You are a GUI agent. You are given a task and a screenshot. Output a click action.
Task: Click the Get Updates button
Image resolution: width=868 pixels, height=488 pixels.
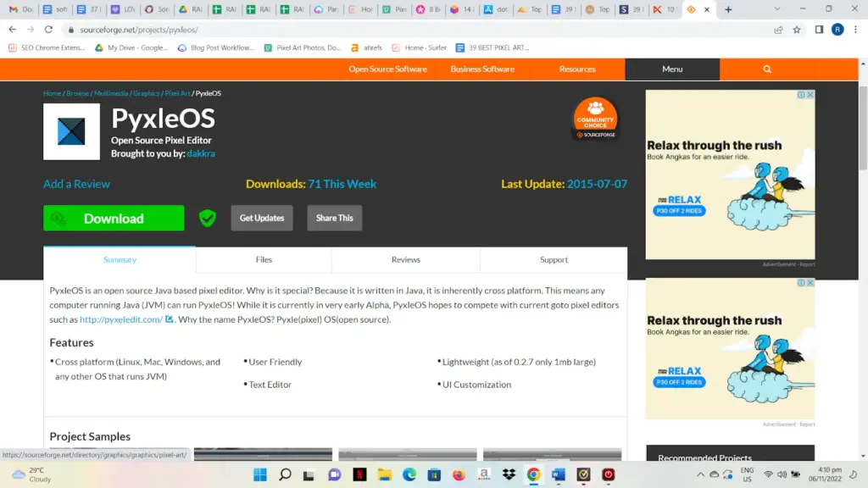click(262, 218)
